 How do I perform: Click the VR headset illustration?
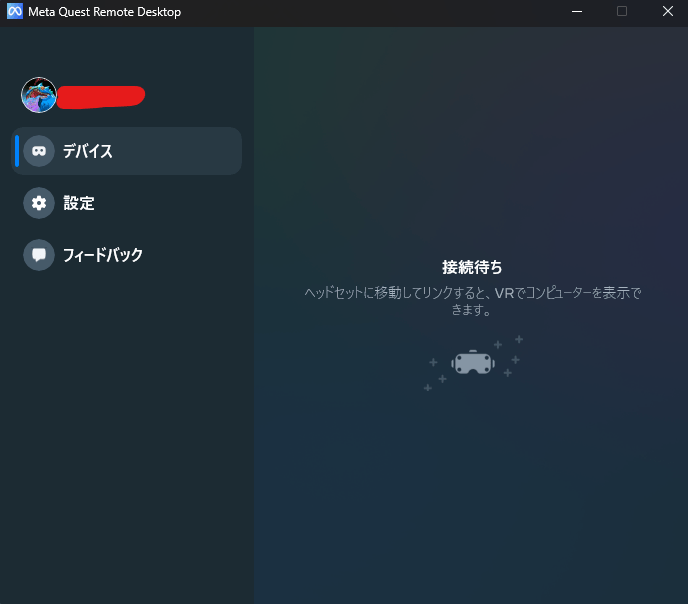[x=473, y=363]
